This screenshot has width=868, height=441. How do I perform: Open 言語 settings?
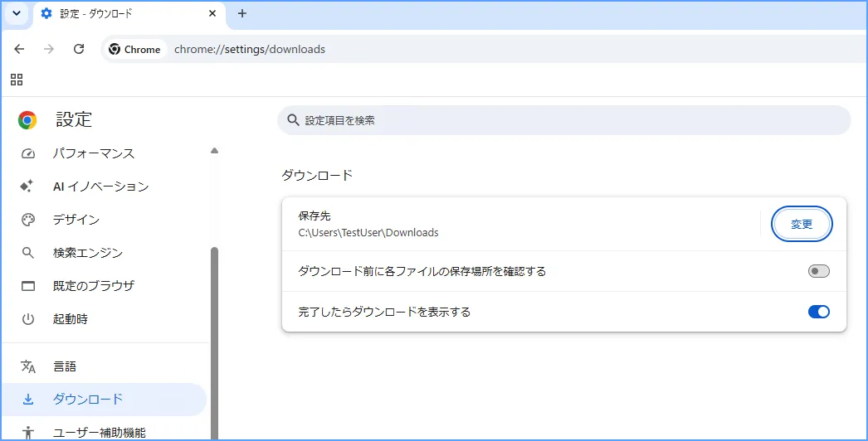coord(104,366)
